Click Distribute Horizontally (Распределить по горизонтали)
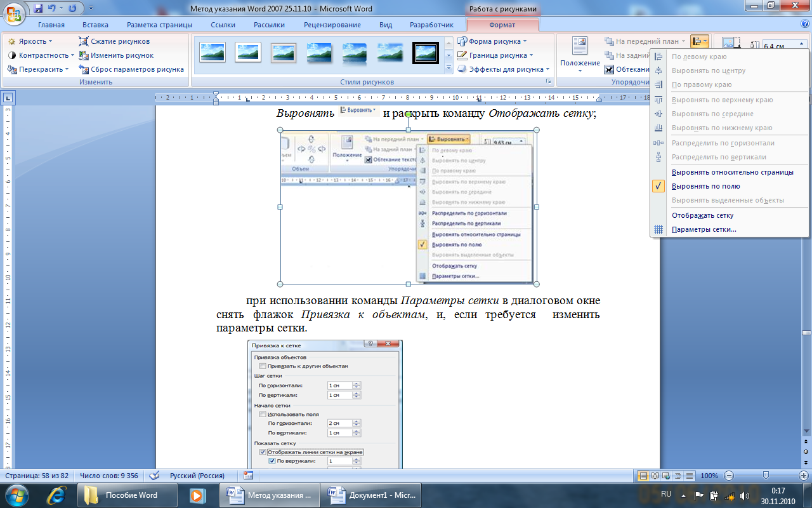The image size is (812, 508). tap(730, 143)
